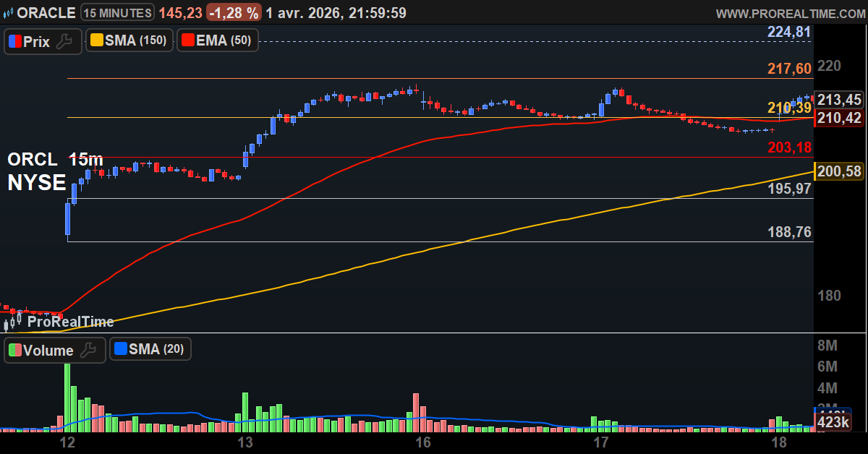Click the blue-red price color icon in Prix button

pos(16,41)
